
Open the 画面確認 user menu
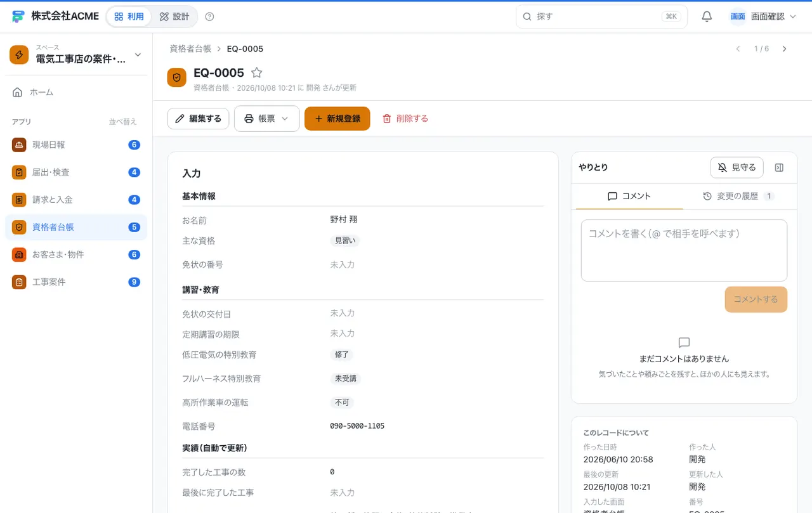pos(763,16)
